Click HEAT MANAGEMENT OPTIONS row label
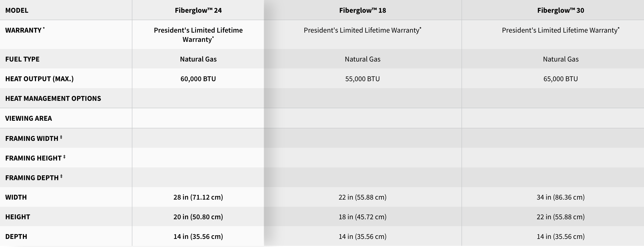The height and width of the screenshot is (247, 644). (x=53, y=98)
